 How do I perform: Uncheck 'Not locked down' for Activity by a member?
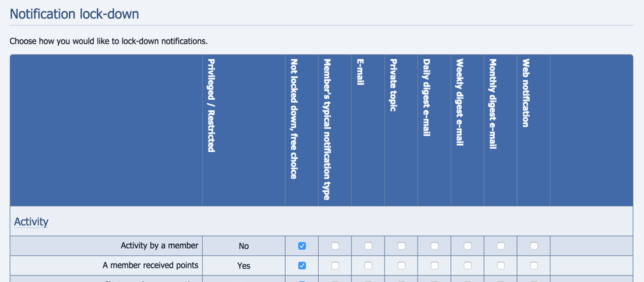coord(302,246)
